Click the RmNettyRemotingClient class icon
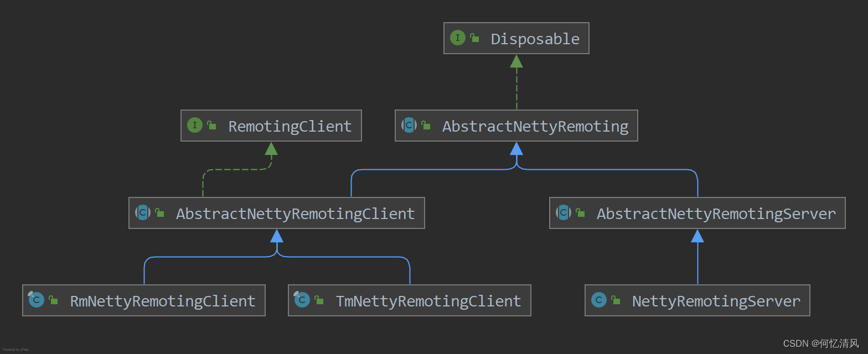This screenshot has width=868, height=354. click(x=36, y=300)
